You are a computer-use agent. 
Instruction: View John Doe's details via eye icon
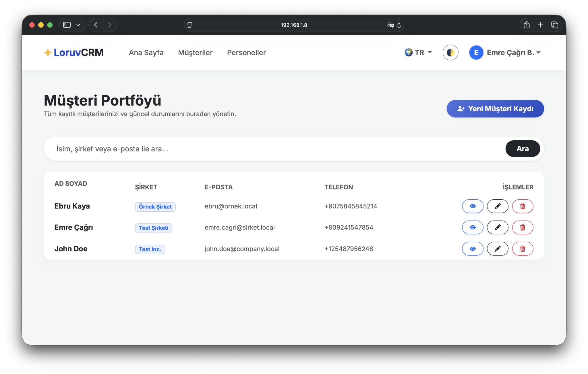(473, 249)
